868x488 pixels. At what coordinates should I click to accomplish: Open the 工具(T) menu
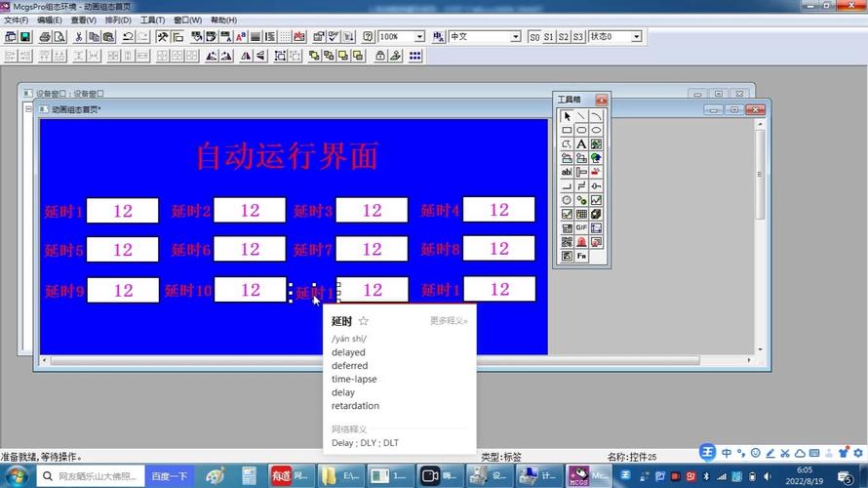coord(152,20)
